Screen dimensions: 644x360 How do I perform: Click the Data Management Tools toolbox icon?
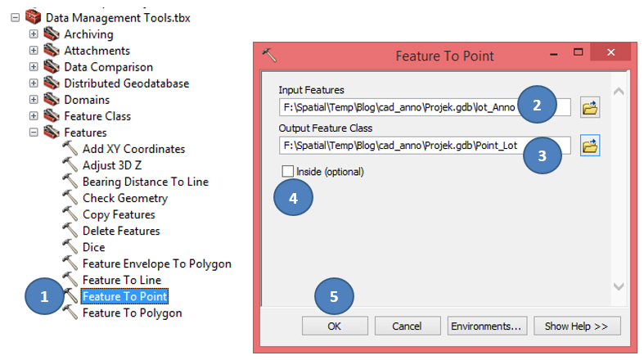click(33, 16)
